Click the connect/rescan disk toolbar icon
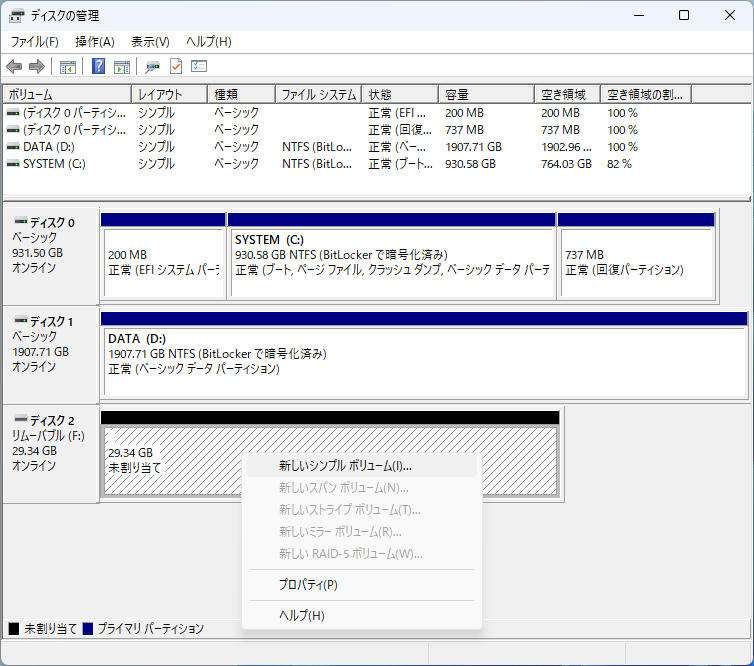The width and height of the screenshot is (754, 666). pos(152,67)
